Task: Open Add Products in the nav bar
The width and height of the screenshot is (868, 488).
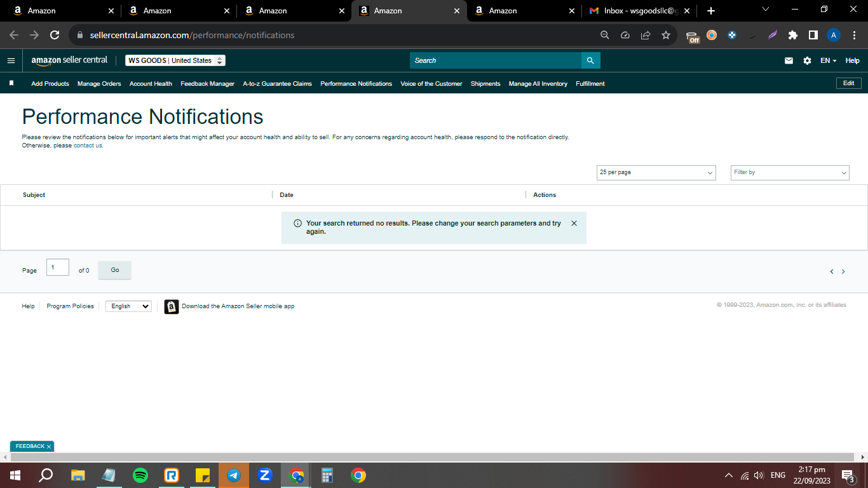Action: coord(50,84)
